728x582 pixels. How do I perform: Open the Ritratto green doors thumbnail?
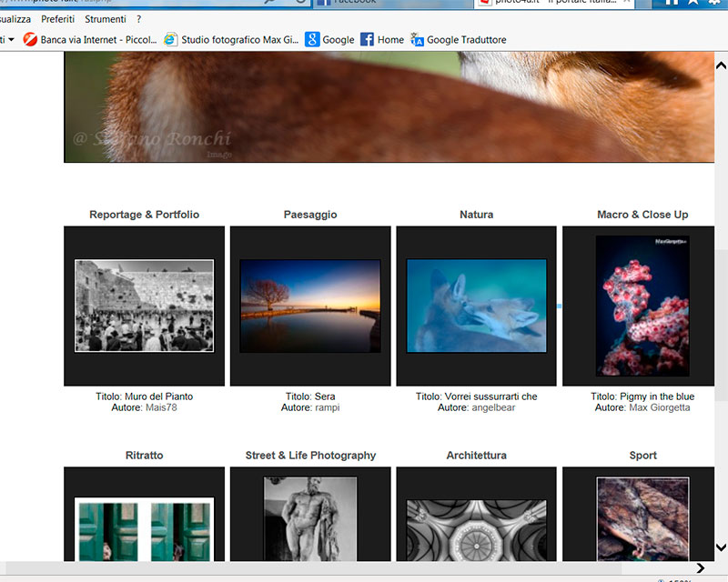pyautogui.click(x=145, y=529)
